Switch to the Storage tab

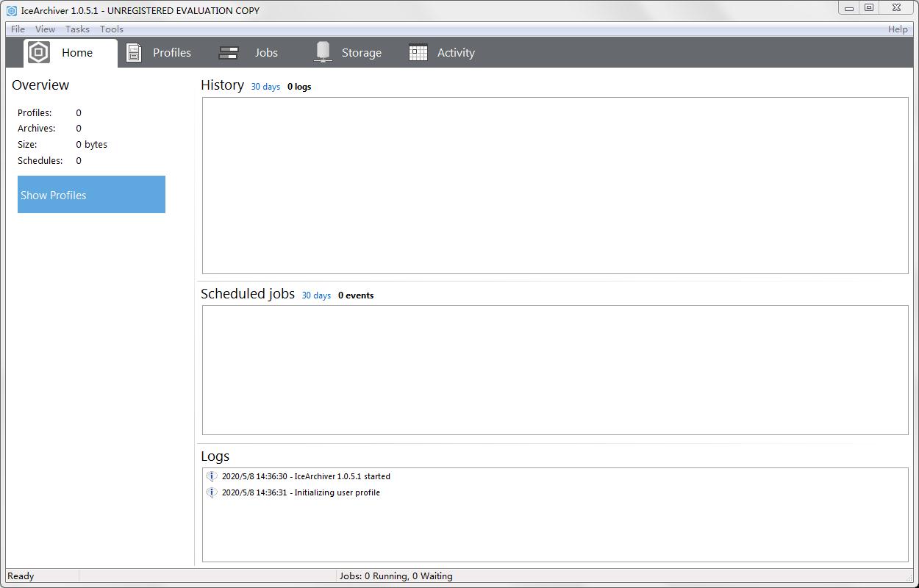(x=362, y=52)
